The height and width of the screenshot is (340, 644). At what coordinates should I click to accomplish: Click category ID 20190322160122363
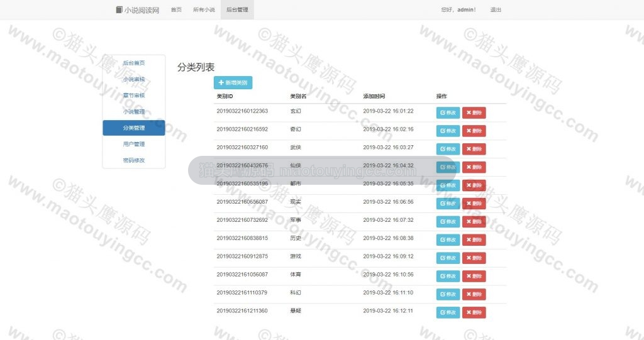[x=242, y=111]
